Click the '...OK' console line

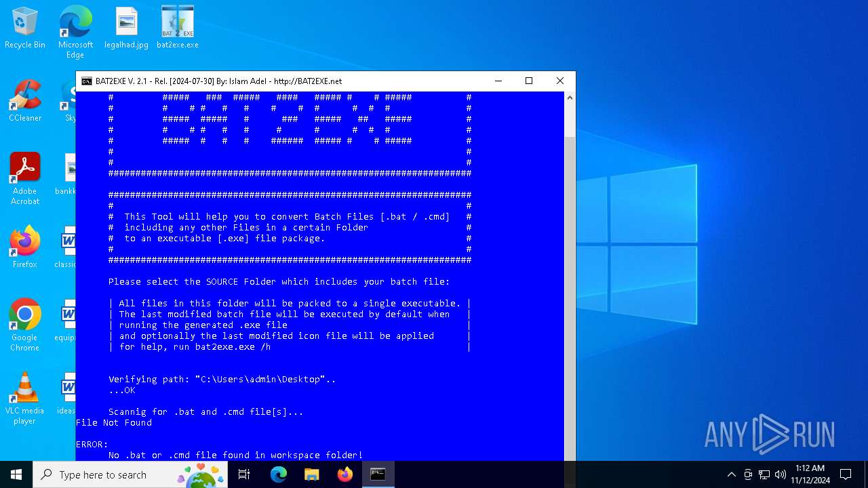(122, 390)
